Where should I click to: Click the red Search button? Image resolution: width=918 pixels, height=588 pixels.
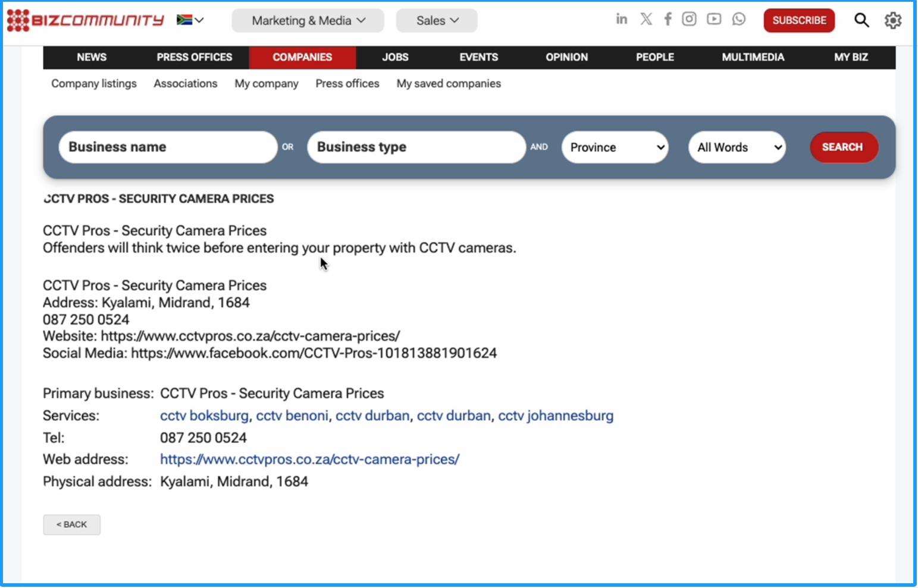click(844, 147)
